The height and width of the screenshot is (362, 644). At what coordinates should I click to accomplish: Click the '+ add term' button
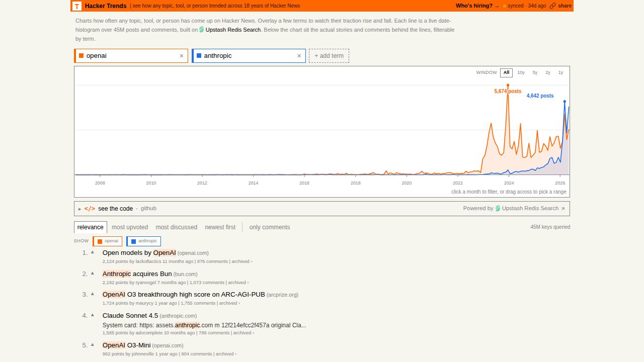[329, 56]
